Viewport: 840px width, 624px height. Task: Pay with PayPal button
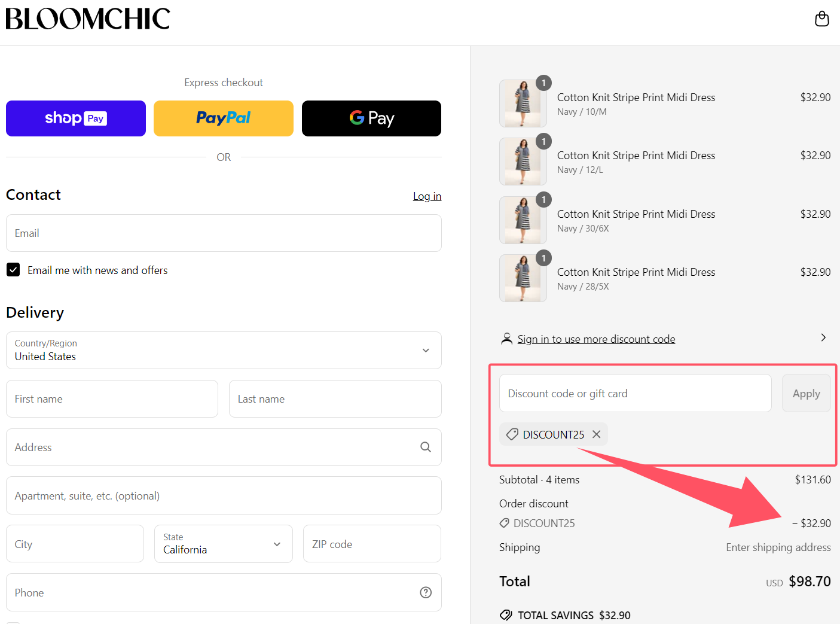tap(224, 118)
